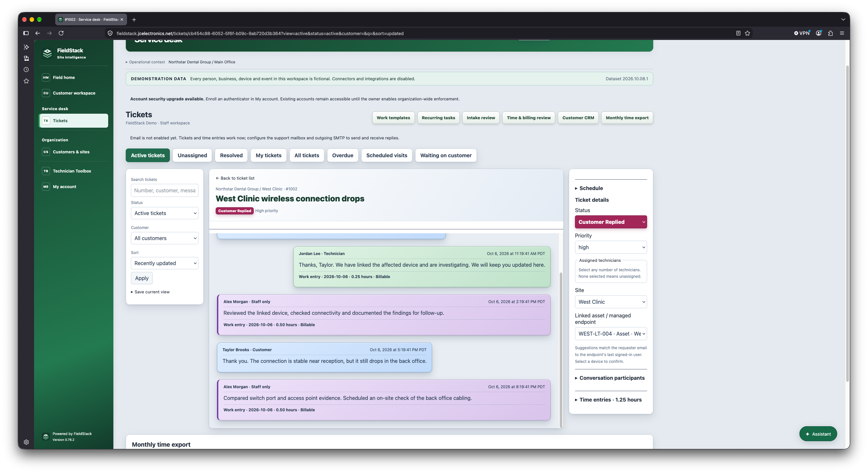Open the browser sidebar panel icon
Image resolution: width=868 pixels, height=473 pixels.
pyautogui.click(x=26, y=33)
